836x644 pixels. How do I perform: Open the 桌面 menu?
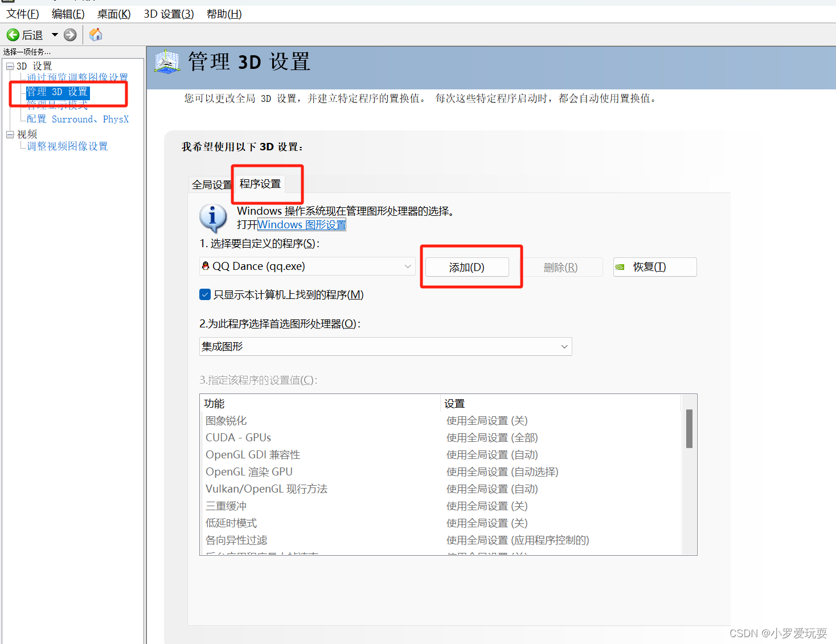pos(113,14)
